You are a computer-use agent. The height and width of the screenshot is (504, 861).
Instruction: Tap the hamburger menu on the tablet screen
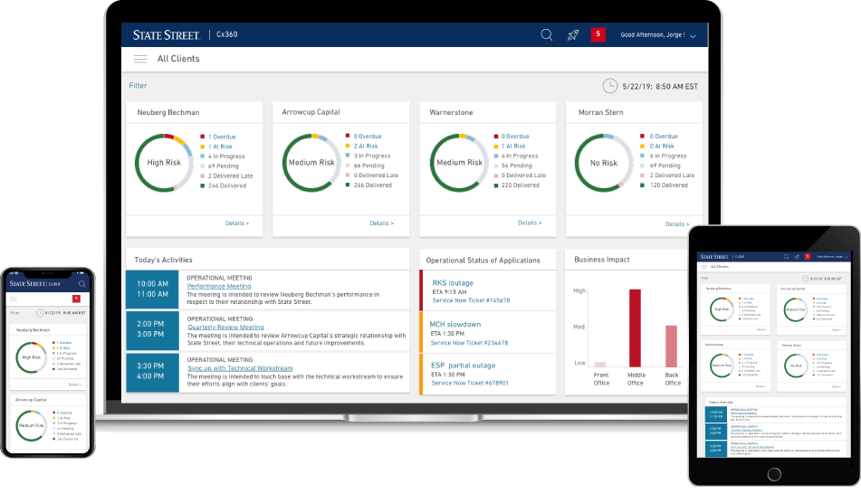(x=702, y=267)
